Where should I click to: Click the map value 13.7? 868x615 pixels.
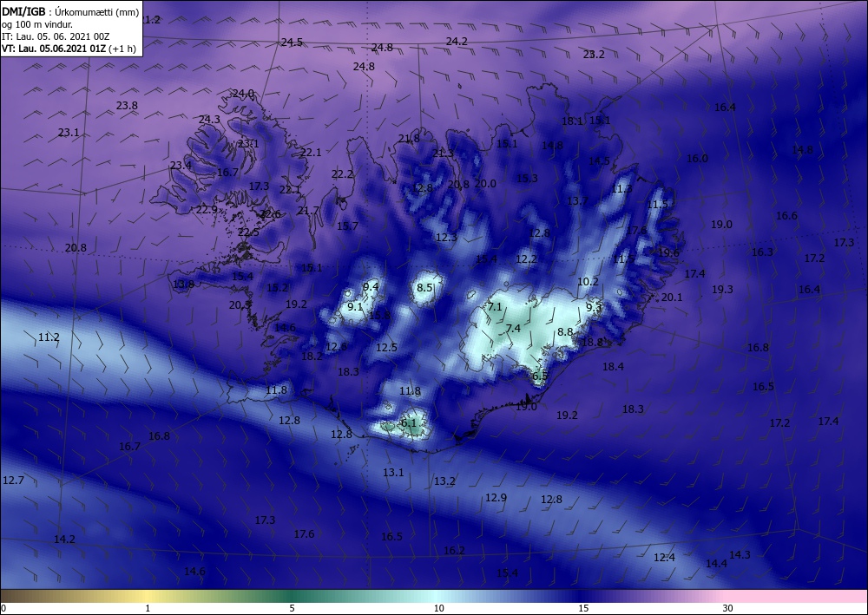tap(577, 200)
